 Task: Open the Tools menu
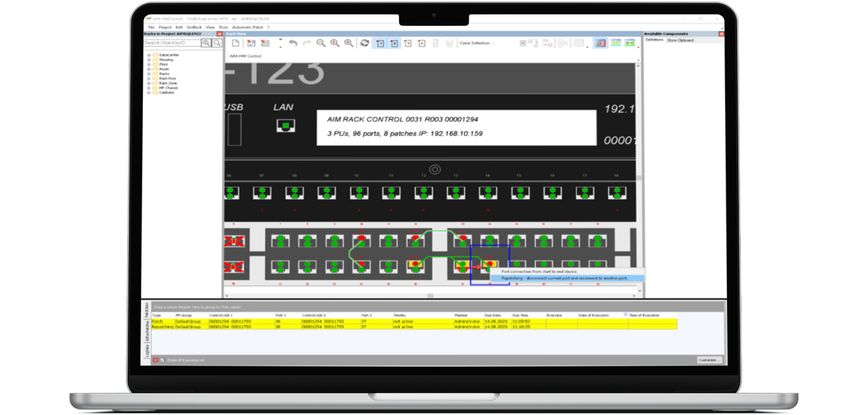click(x=223, y=27)
